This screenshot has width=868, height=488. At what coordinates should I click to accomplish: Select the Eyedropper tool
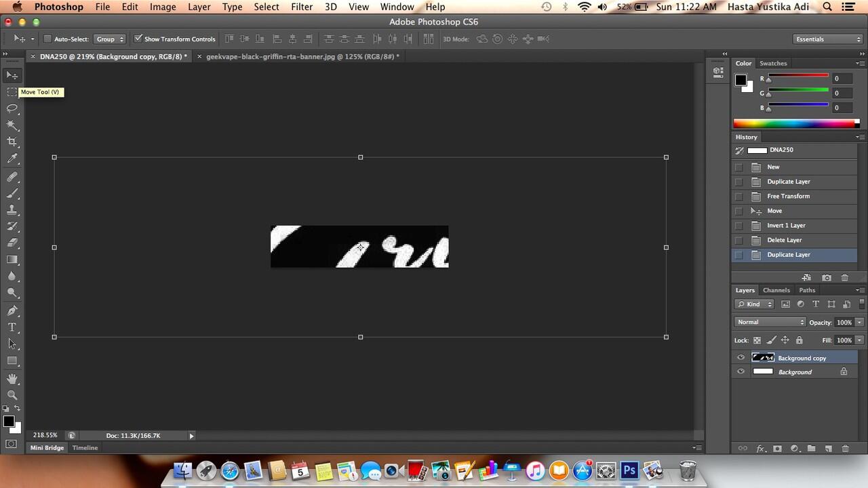pyautogui.click(x=12, y=159)
